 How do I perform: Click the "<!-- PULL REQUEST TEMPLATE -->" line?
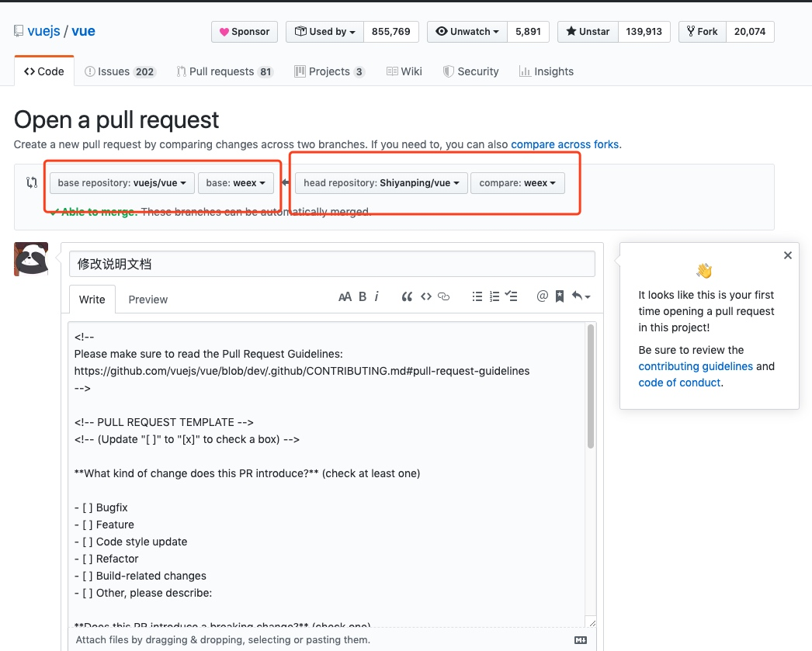(164, 422)
